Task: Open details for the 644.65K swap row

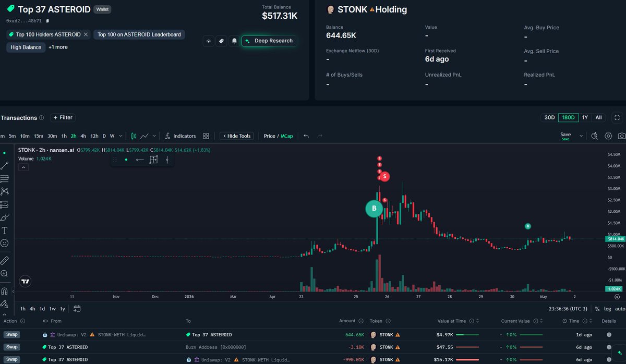Action: (x=609, y=334)
